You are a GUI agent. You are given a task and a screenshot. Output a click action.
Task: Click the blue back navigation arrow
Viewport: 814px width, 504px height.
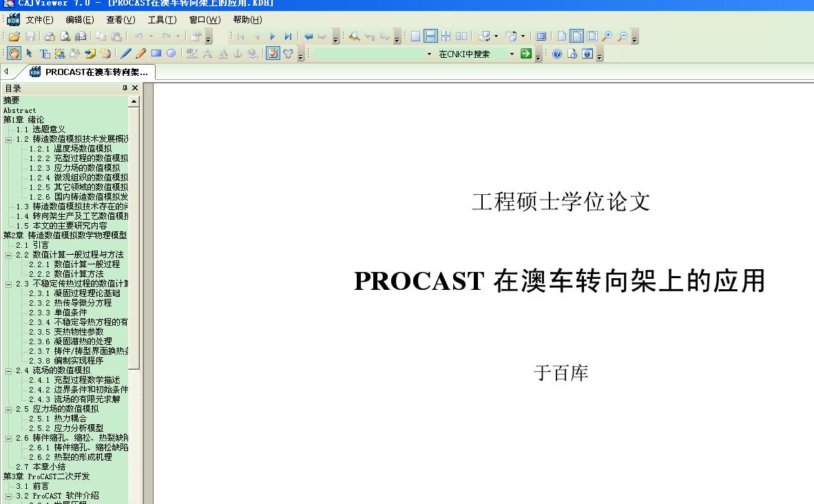pos(309,36)
